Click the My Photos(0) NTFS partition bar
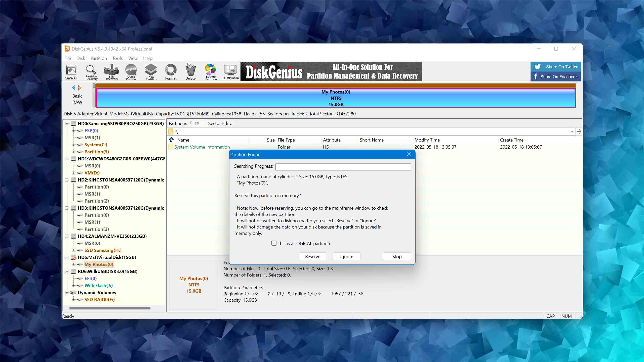Screen dimensions: 644x362 point(336,98)
